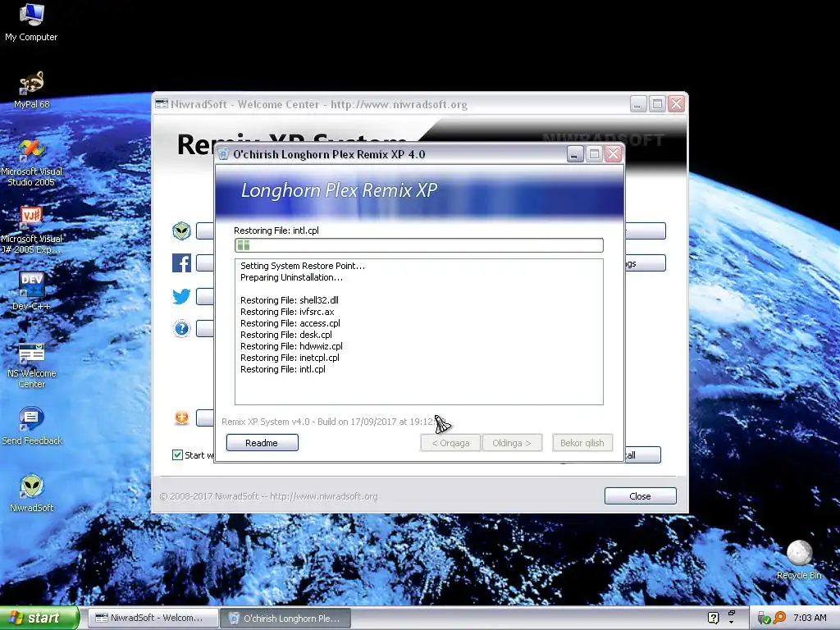Toggle the Start with Windows checkbox
The image size is (840, 630).
coord(177,454)
